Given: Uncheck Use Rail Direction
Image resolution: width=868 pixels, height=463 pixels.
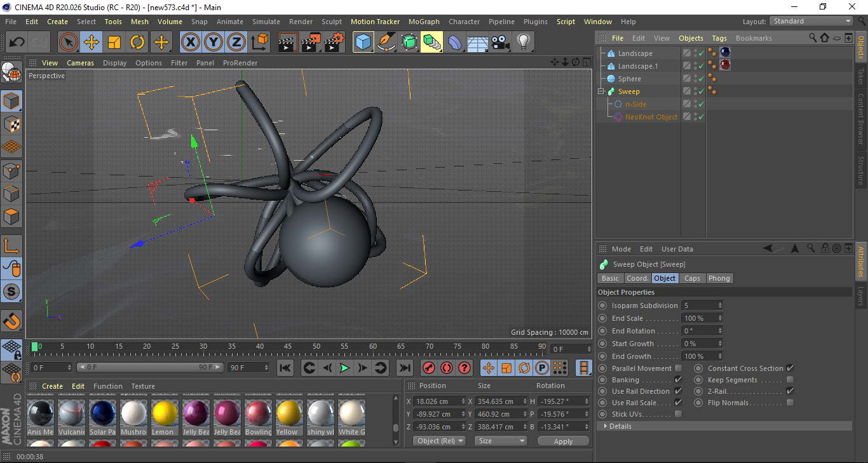Looking at the screenshot, I should [678, 391].
